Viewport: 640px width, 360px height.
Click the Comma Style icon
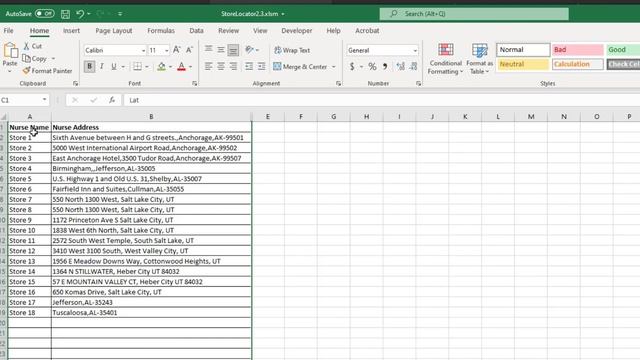384,66
